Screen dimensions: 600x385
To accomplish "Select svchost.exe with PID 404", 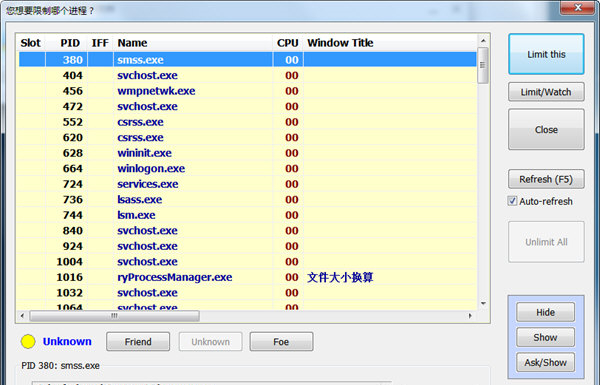I will coord(248,75).
